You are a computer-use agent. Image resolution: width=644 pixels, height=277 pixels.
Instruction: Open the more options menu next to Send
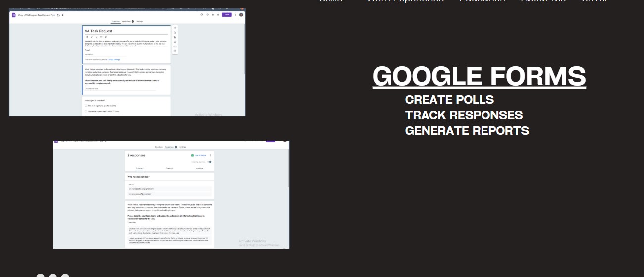coord(235,15)
